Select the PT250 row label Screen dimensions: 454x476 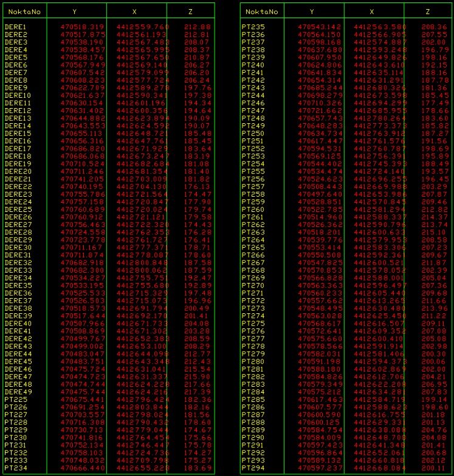point(253,134)
